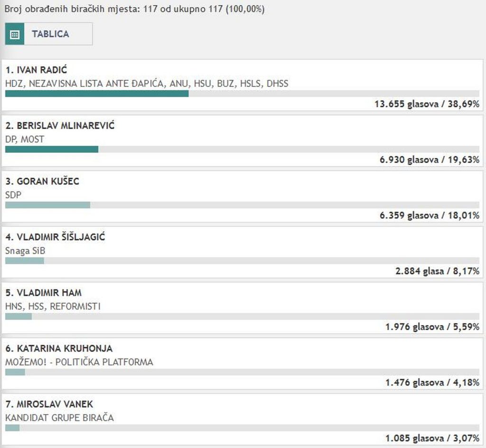486x448 pixels.
Task: Click Katarina Kruhonja's vote progress bar
Action: pyautogui.click(x=242, y=372)
